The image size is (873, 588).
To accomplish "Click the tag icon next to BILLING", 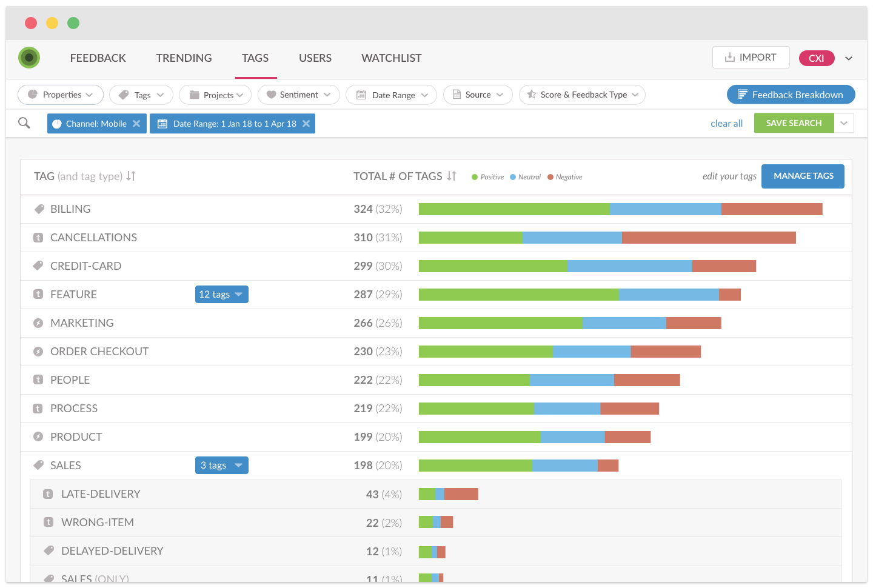I will point(39,209).
